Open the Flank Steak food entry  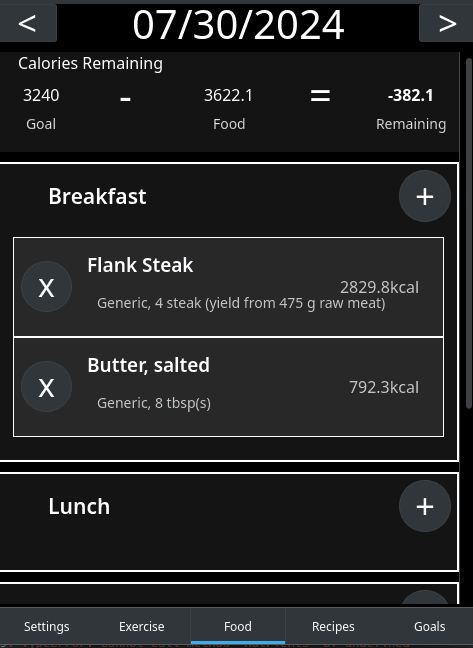(x=228, y=287)
